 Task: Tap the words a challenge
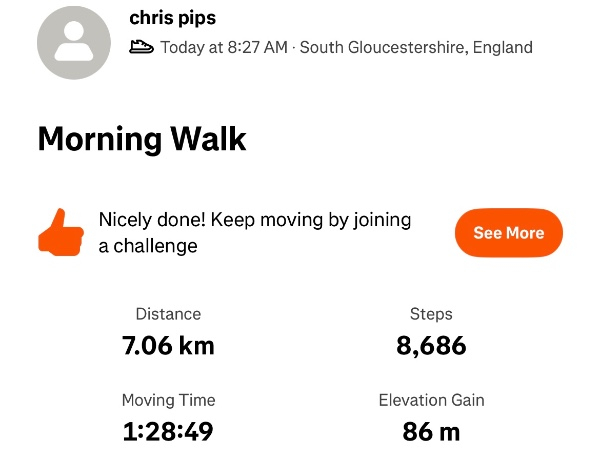point(148,246)
